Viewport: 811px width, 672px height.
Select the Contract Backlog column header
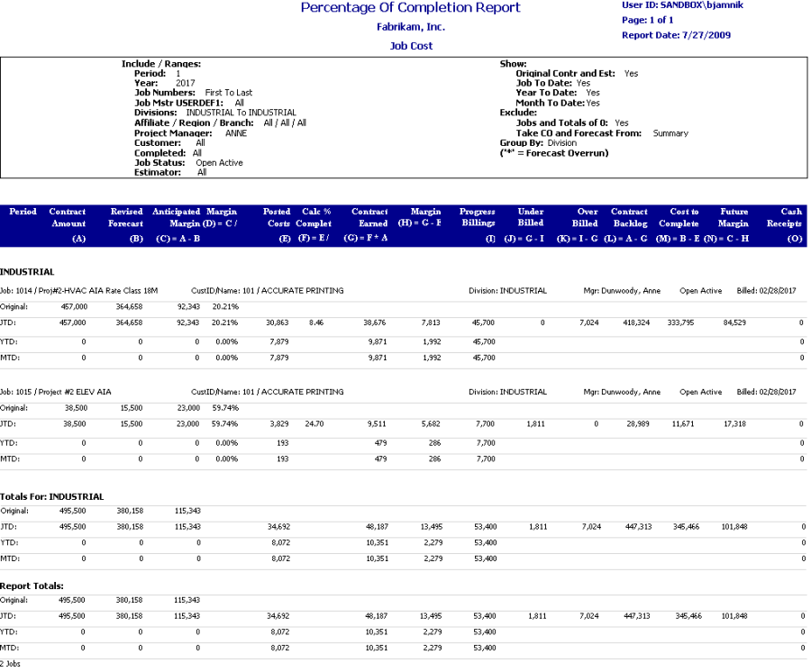(x=629, y=217)
